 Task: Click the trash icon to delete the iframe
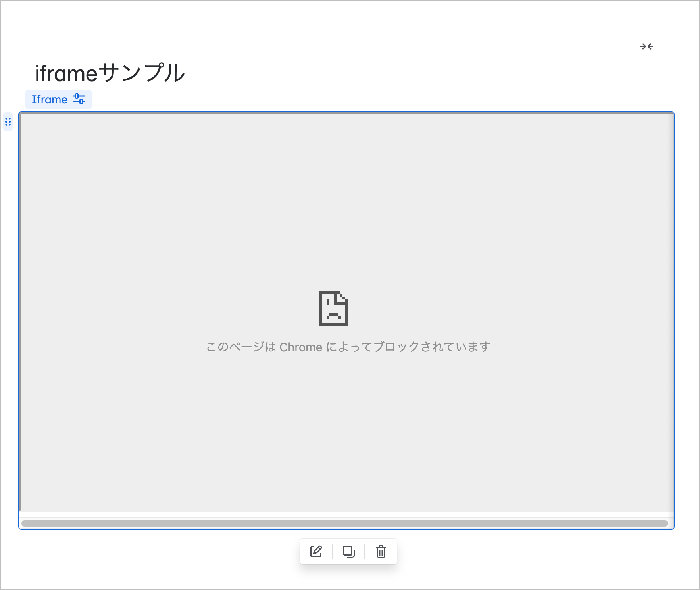[381, 552]
